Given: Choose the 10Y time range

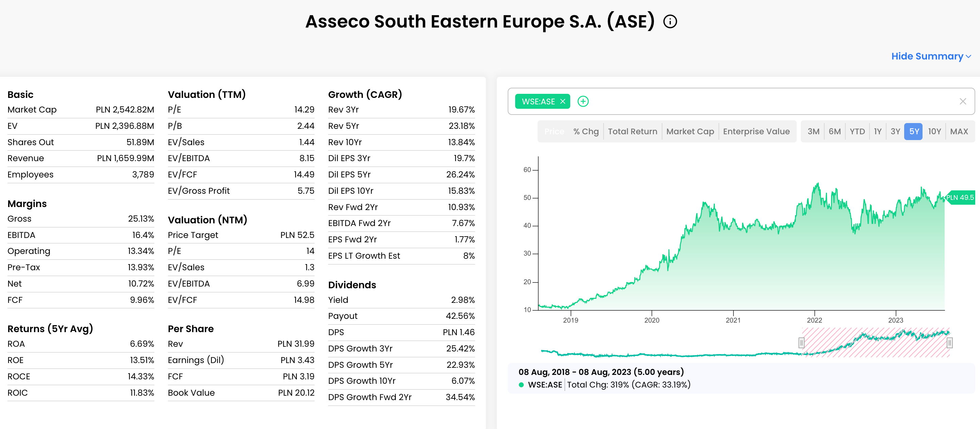Looking at the screenshot, I should [x=934, y=132].
